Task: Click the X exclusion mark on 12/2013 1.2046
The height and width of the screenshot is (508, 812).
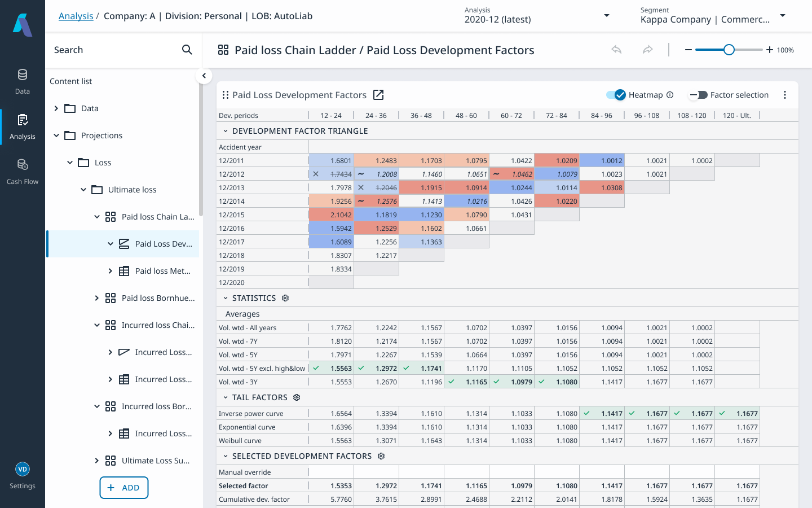Action: pos(361,187)
